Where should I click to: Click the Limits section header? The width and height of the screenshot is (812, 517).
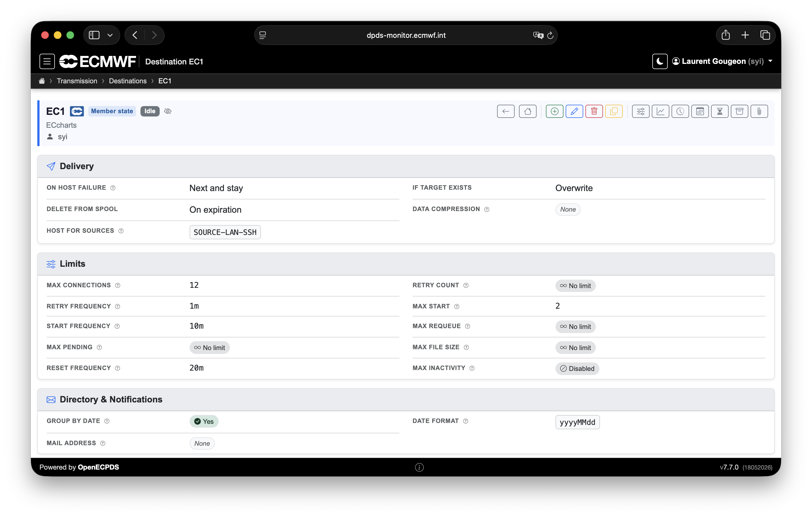click(x=406, y=264)
